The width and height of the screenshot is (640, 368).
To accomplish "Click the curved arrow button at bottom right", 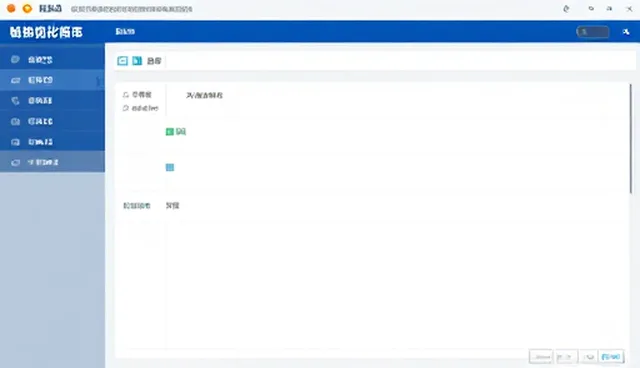I will pyautogui.click(x=589, y=357).
